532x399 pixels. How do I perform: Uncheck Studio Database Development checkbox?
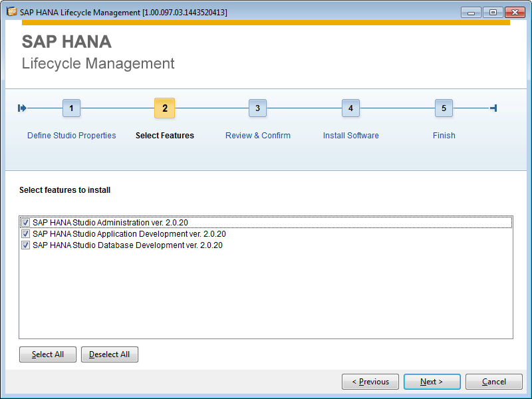pyautogui.click(x=25, y=245)
